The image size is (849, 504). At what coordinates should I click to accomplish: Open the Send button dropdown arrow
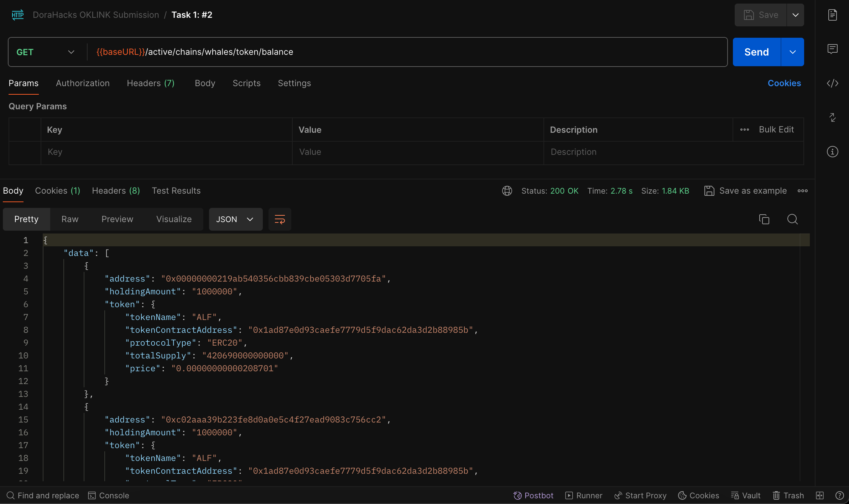(793, 52)
